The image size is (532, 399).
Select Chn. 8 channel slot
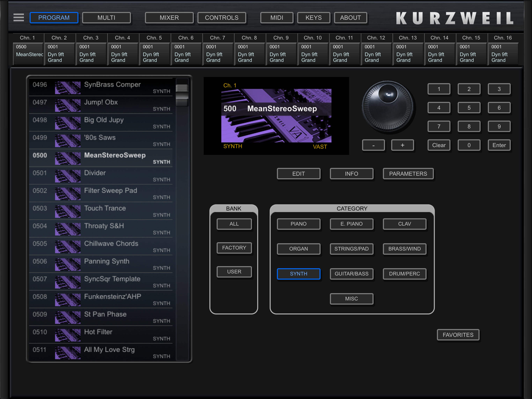250,54
